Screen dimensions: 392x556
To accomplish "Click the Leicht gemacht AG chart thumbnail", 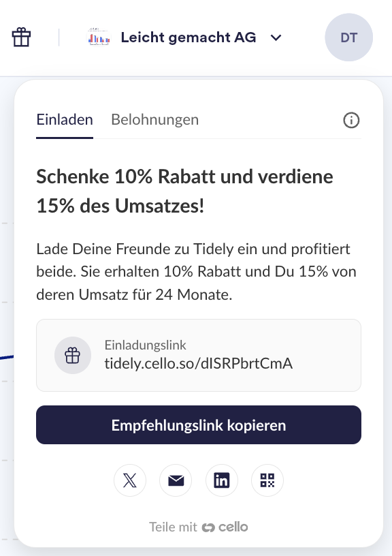I will coord(99,37).
